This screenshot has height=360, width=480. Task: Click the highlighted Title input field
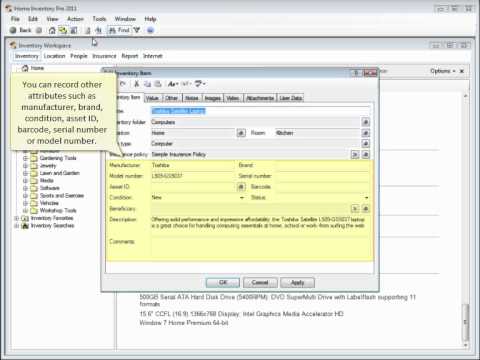pyautogui.click(x=260, y=111)
